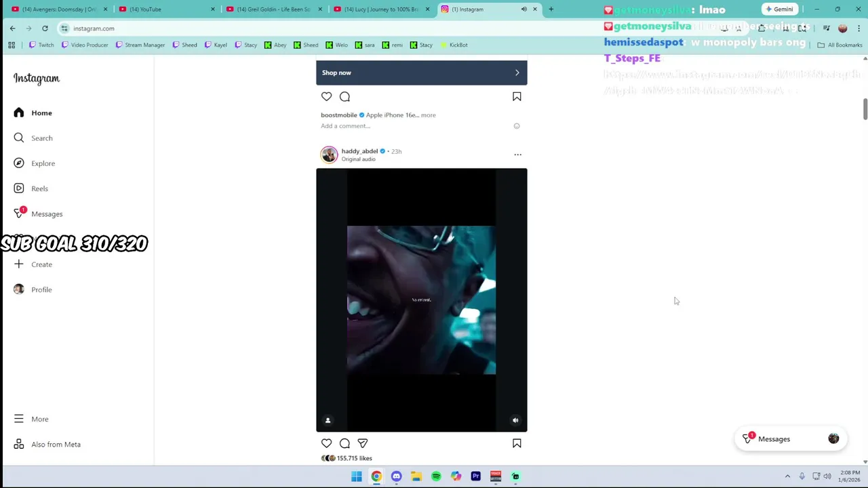
Task: Open haddy_abdel username link
Action: point(359,151)
